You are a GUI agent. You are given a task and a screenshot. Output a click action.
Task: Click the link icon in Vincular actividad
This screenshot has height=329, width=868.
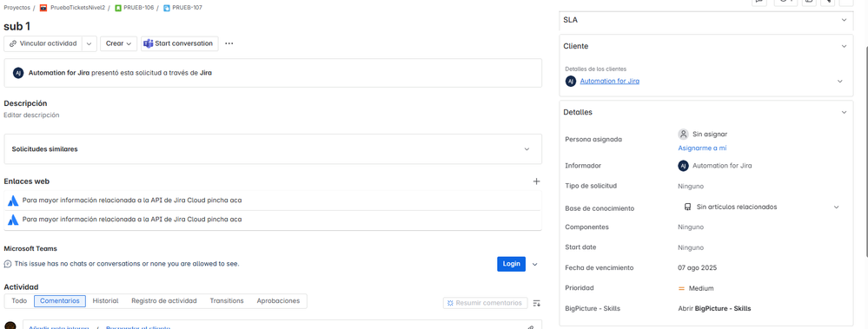pos(13,43)
